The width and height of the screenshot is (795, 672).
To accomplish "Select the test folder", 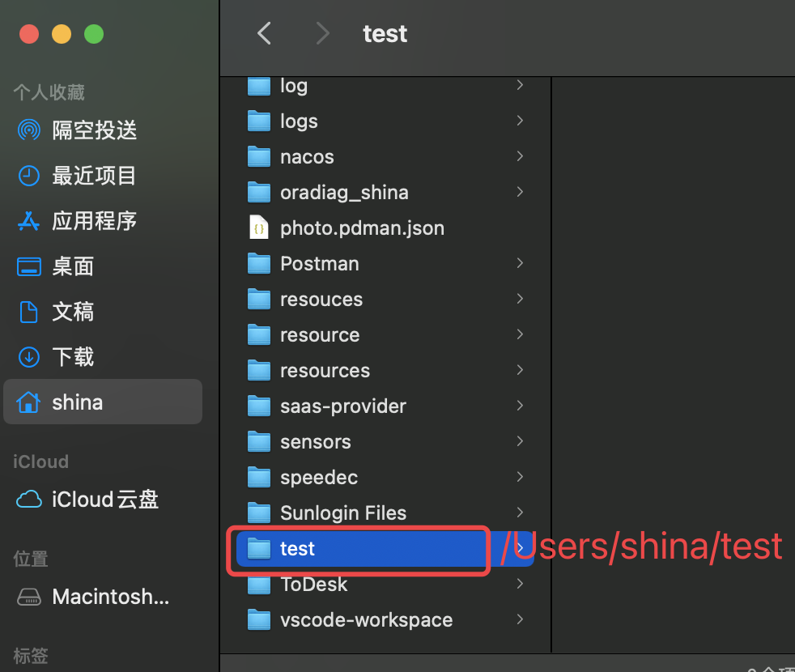I will coord(385,549).
